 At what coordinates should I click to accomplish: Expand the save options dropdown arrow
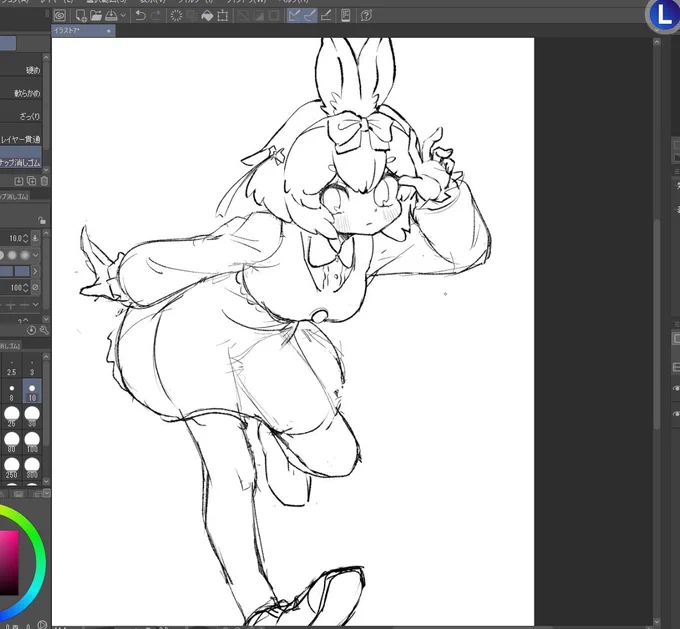[x=123, y=16]
